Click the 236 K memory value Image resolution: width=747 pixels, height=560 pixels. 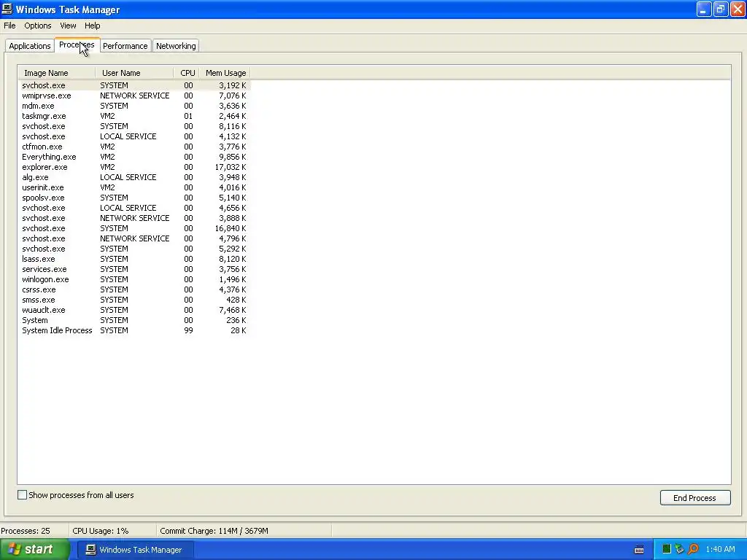[x=236, y=321]
